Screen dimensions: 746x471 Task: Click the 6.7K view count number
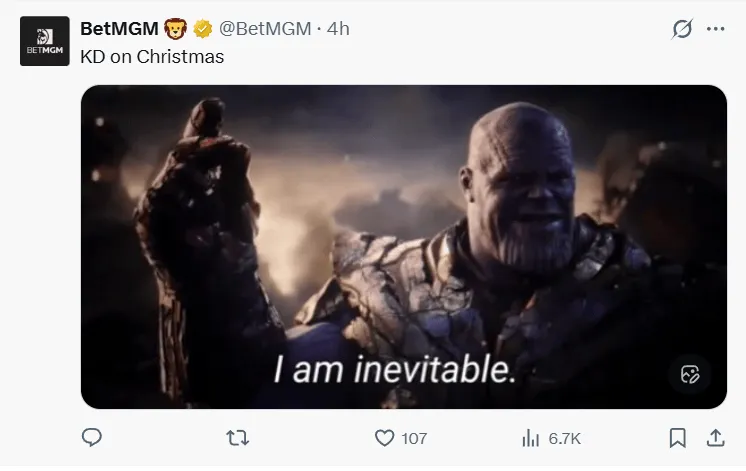point(564,439)
